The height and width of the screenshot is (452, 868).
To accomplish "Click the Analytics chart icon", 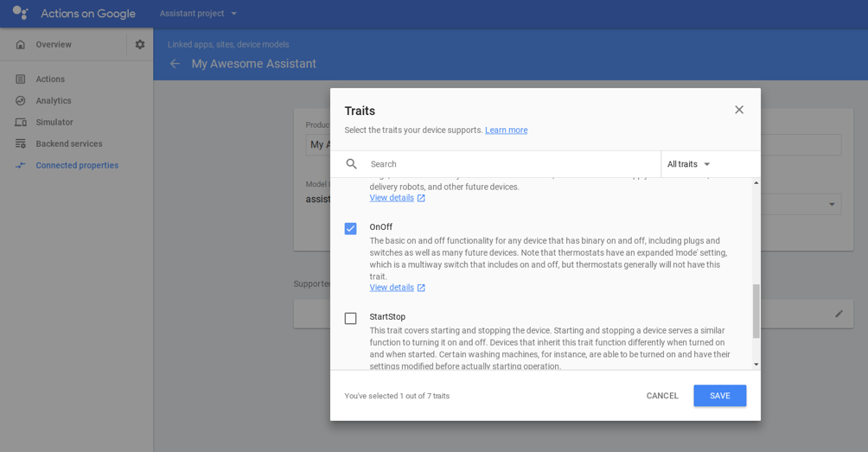I will 21,101.
